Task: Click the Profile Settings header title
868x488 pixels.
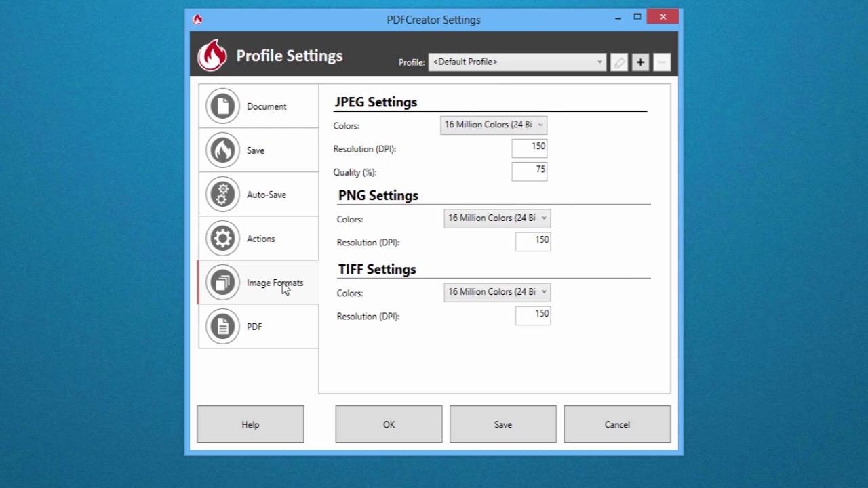Action: click(x=290, y=56)
